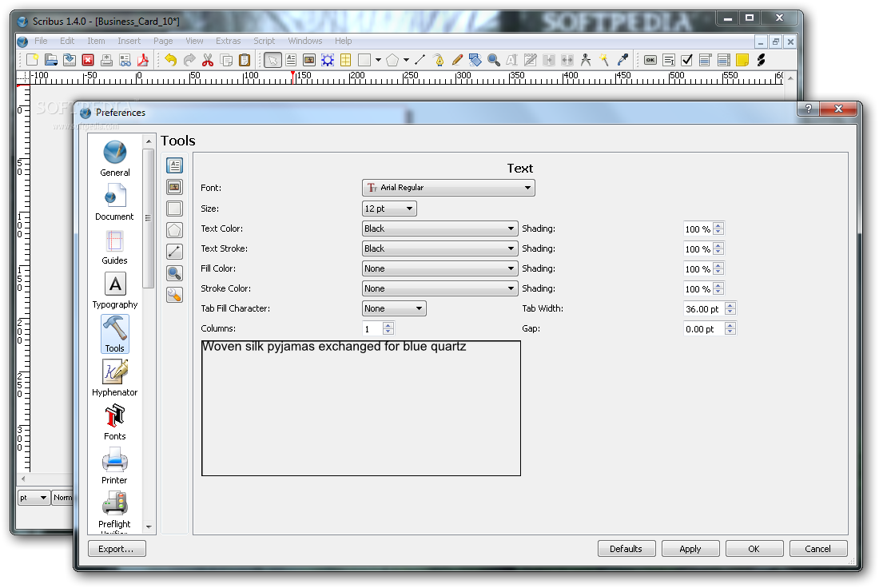Screen dimensions: 879x588
Task: Select the Eye Dropper tool
Action: coord(622,60)
